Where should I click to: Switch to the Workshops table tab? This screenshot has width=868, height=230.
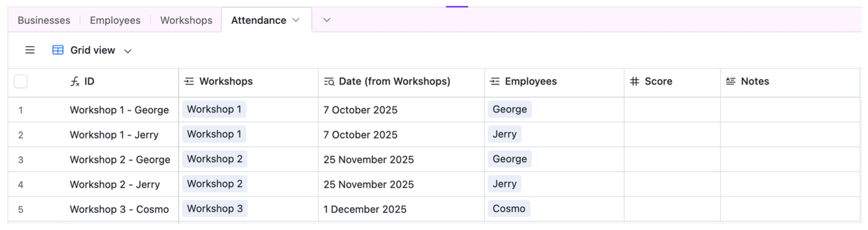pyautogui.click(x=186, y=20)
